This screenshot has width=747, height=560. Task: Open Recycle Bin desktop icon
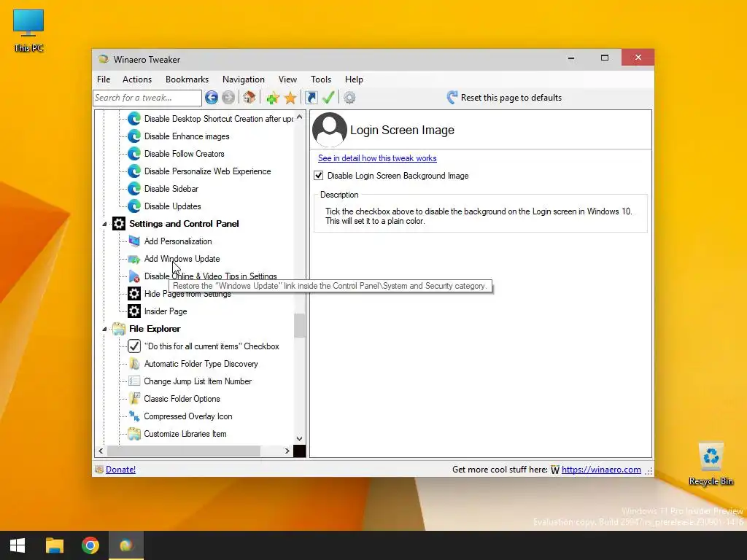711,464
